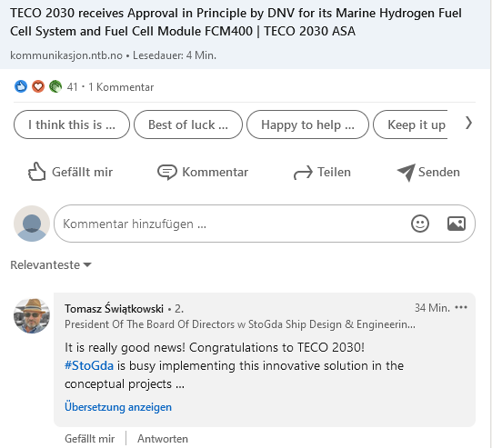Select the 'Happy to help ...' quick reply

coord(307,124)
